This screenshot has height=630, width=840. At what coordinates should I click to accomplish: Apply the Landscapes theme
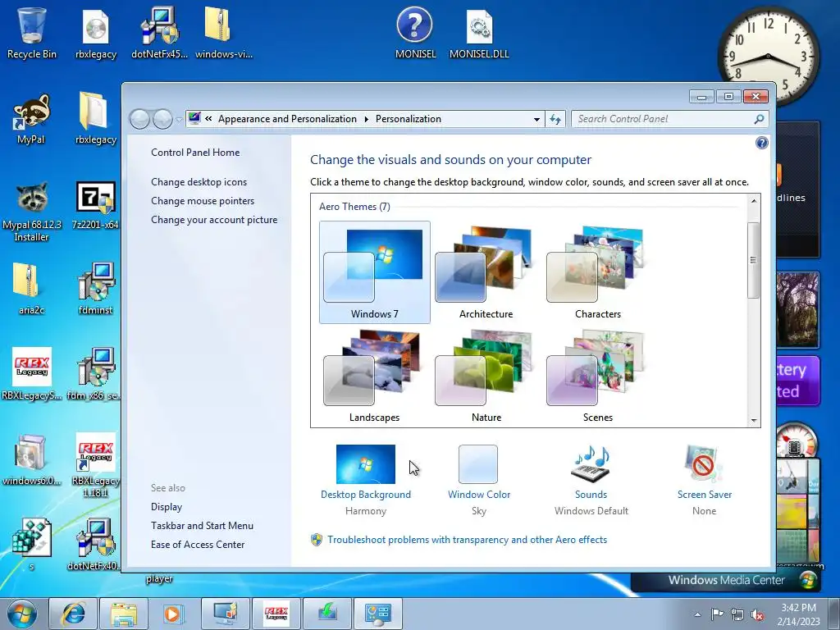[374, 376]
